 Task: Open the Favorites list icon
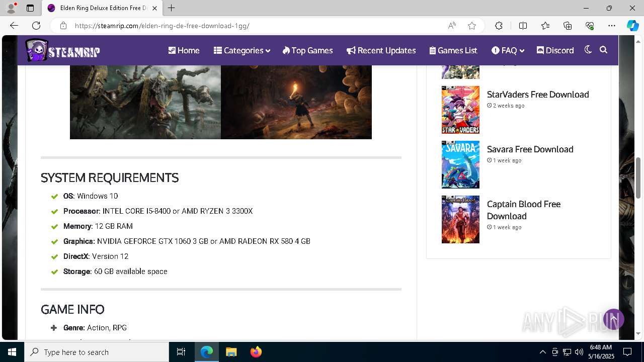[x=545, y=26]
